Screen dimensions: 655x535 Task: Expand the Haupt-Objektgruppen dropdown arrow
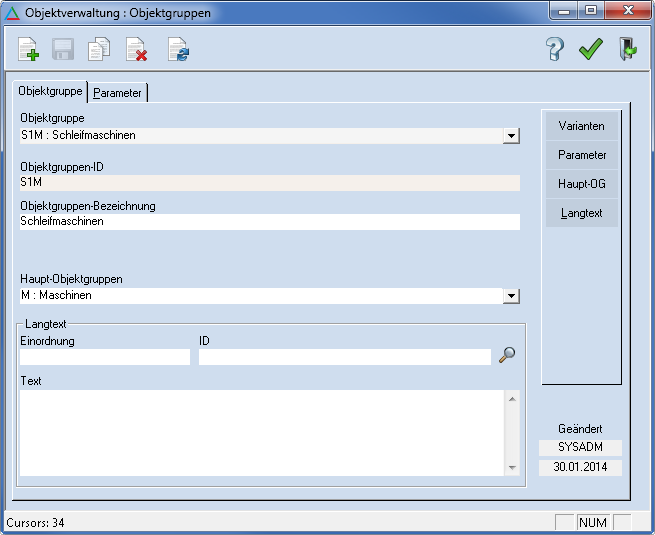511,296
